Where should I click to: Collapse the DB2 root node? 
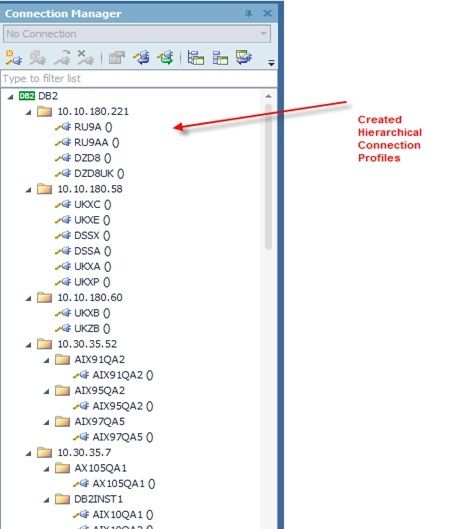coord(10,97)
